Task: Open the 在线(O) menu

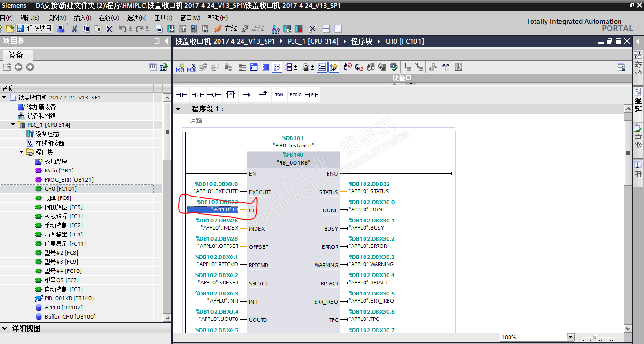Action: point(109,17)
